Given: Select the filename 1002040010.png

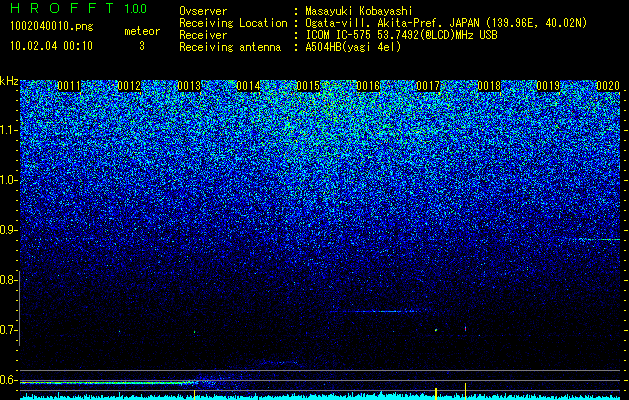Looking at the screenshot, I should point(51,27).
